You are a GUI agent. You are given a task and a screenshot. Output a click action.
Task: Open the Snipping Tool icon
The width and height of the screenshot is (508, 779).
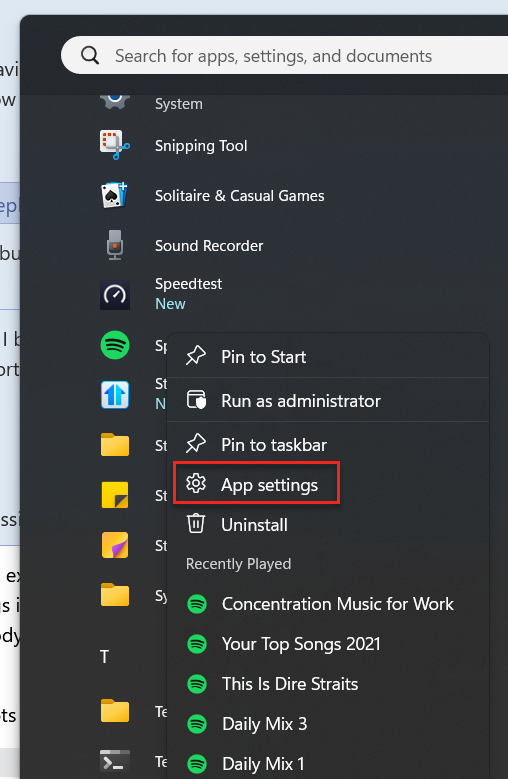point(115,145)
